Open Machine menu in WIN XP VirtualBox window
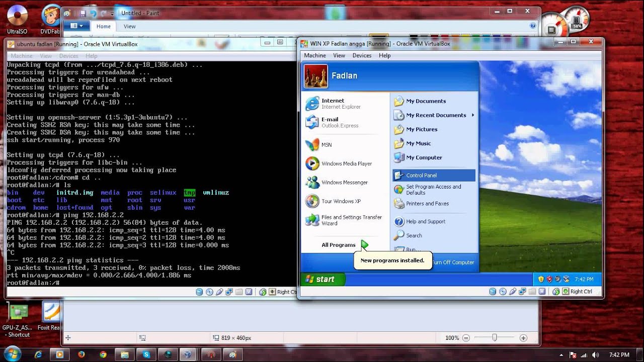 point(315,55)
